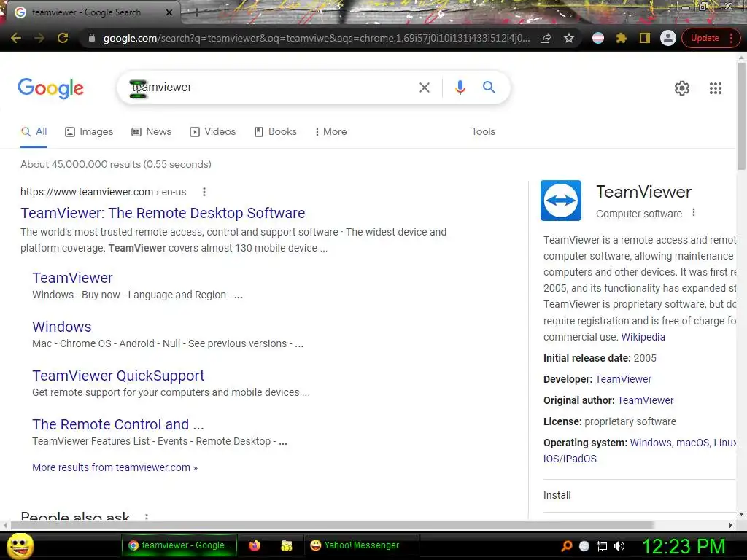Click the Developer TeamViewer link

[x=623, y=379]
